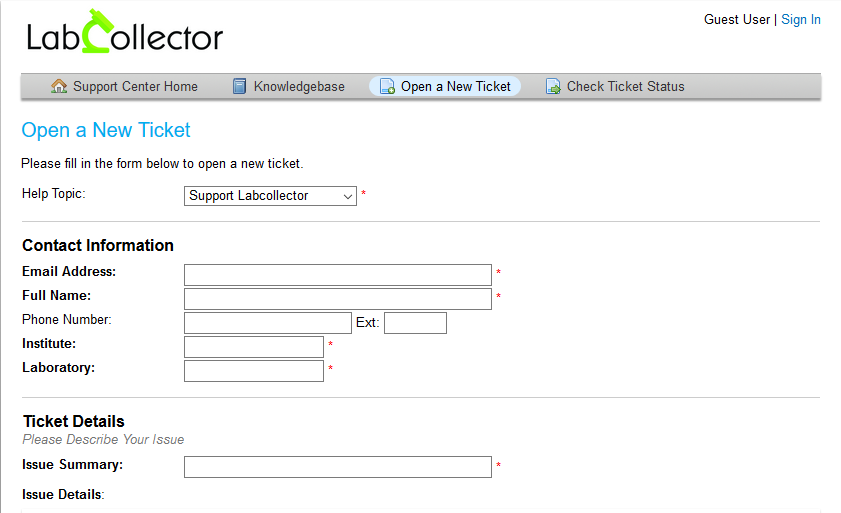Click the Help Topic dropdown arrow

pyautogui.click(x=348, y=196)
